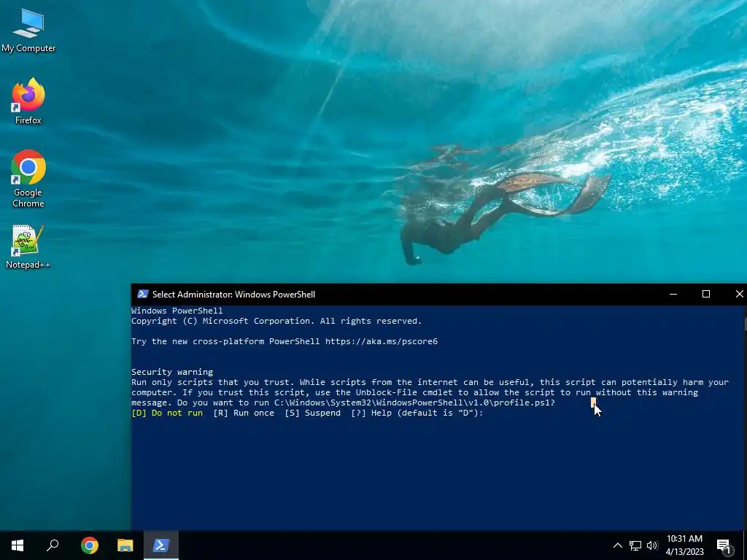Select the Notepad++ desktop shortcut
The image size is (747, 560).
28,247
